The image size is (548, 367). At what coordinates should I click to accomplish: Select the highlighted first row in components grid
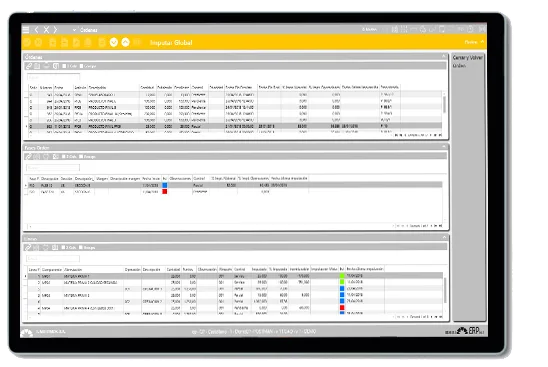tap(236, 276)
